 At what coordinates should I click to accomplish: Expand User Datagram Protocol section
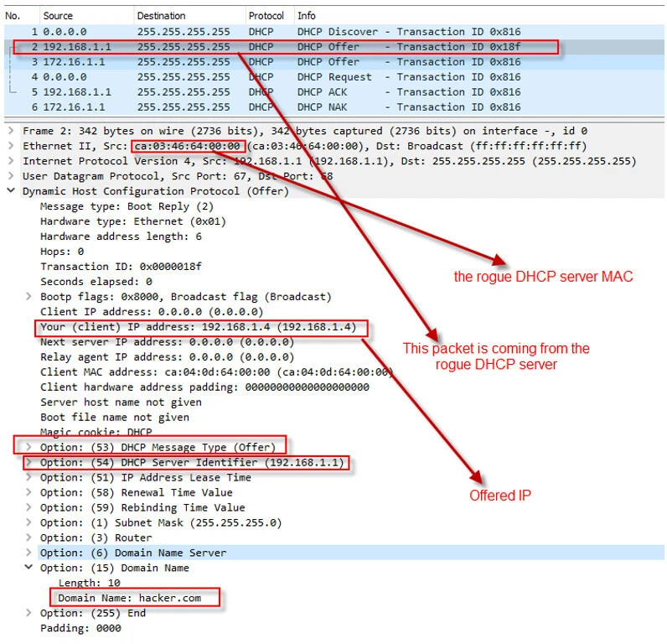coord(10,176)
